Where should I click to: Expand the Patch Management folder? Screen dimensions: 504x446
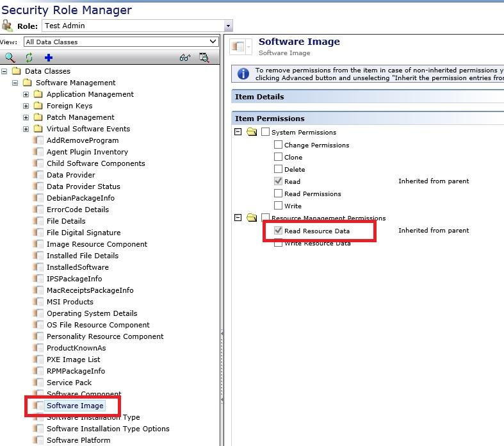tap(26, 117)
